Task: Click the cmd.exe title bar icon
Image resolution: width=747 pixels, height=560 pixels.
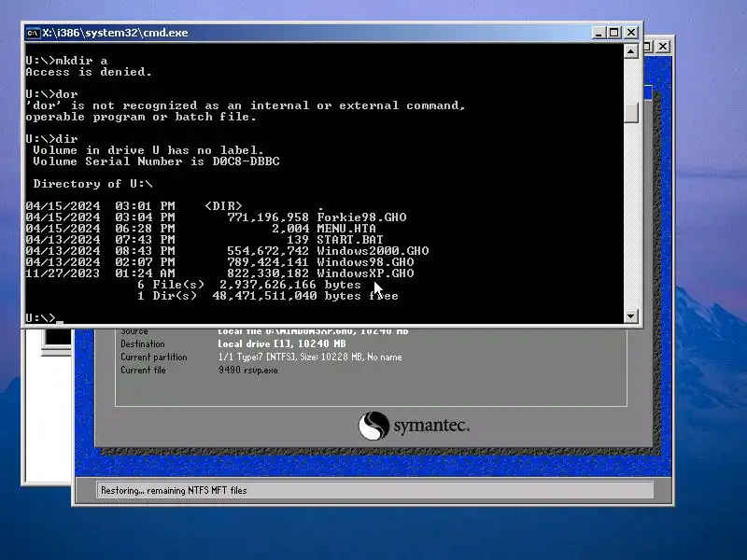Action: tap(33, 33)
